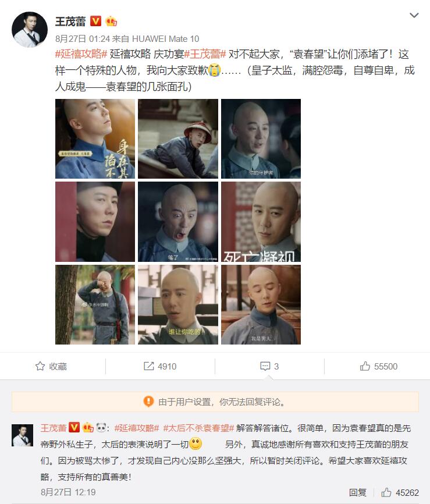The height and width of the screenshot is (504, 430).
Task: Open the 王茂蕾 profile name at top
Action: (x=70, y=22)
